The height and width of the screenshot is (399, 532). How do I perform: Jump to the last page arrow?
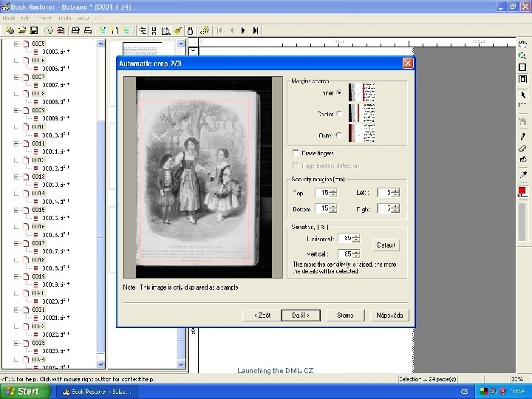[x=256, y=30]
